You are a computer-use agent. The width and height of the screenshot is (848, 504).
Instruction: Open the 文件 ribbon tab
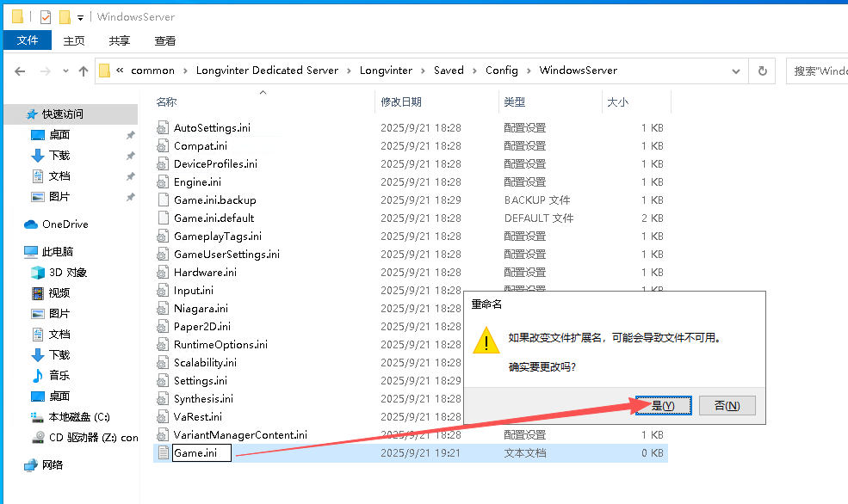click(x=28, y=40)
